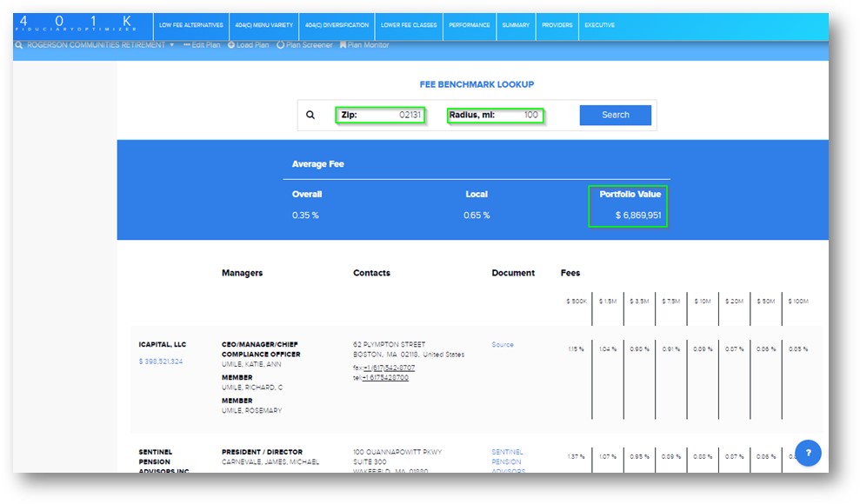Screen dimensions: 860x504
Task: Switch to 404(c) Menu Variety tab
Action: 263,25
